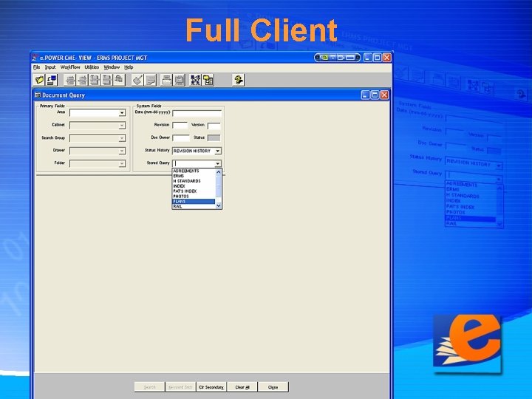Click the Search button
This screenshot has height=399, width=532.
tap(149, 387)
